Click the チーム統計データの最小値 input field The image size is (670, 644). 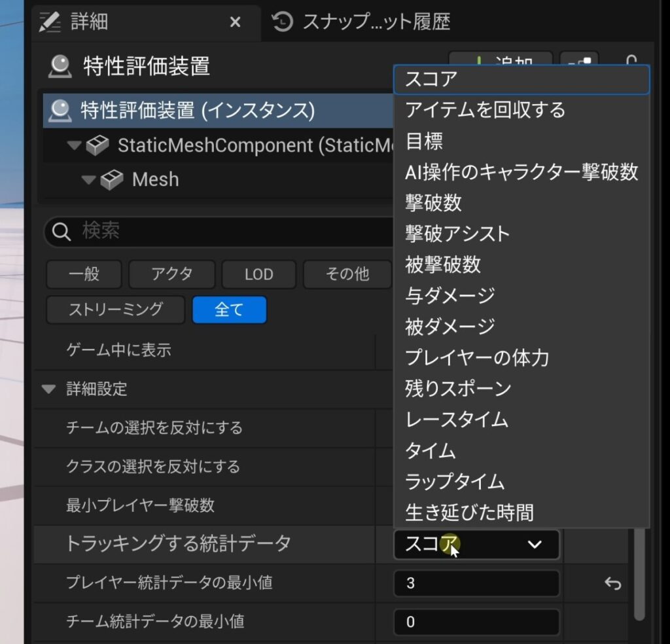coord(476,622)
